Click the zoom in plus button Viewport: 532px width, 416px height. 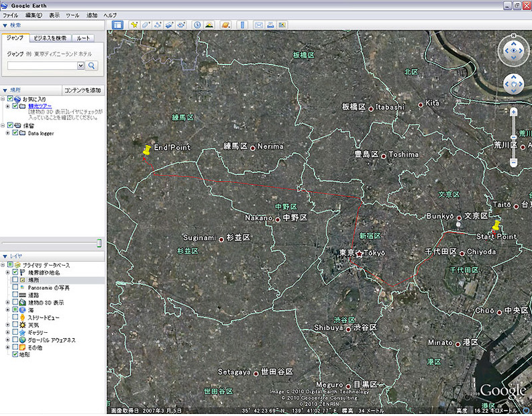pyautogui.click(x=513, y=112)
